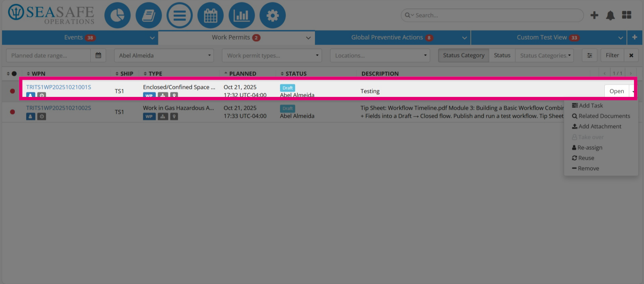
Task: Sort by status dot column header
Action: pos(12,73)
